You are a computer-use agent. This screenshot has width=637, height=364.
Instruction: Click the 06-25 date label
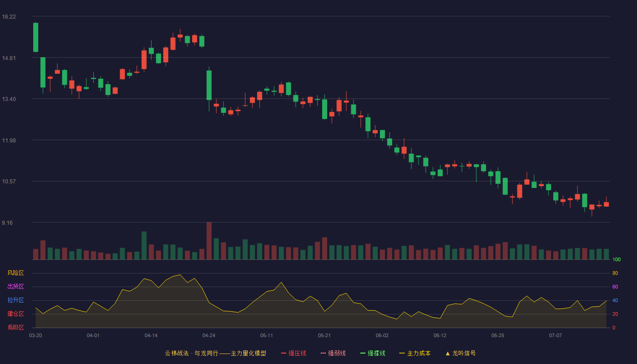point(498,335)
